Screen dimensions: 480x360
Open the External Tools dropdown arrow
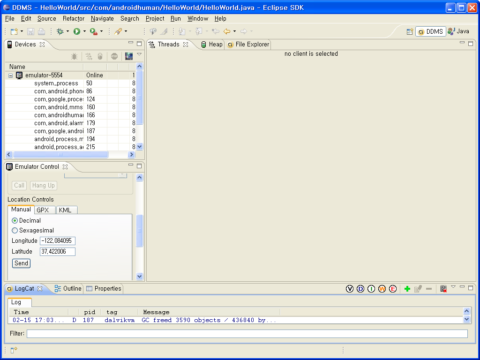[x=102, y=31]
